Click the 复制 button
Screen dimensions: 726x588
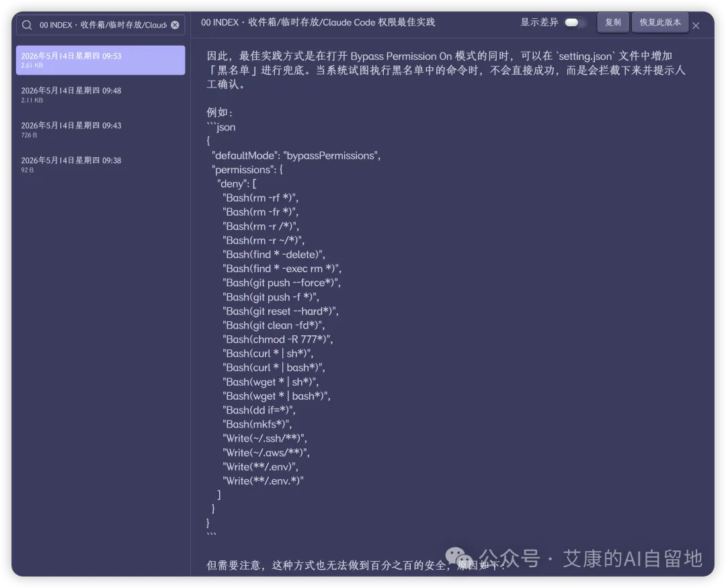click(612, 22)
